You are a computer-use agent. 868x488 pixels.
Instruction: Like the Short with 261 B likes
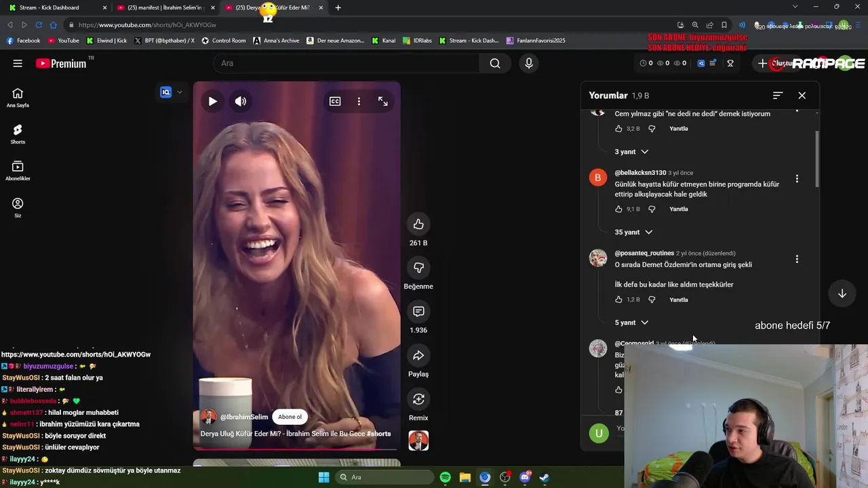click(418, 224)
